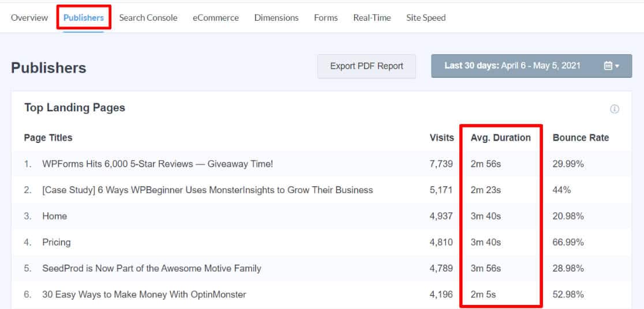Click the 2m 23s duration value
Image resolution: width=644 pixels, height=309 pixels.
486,190
